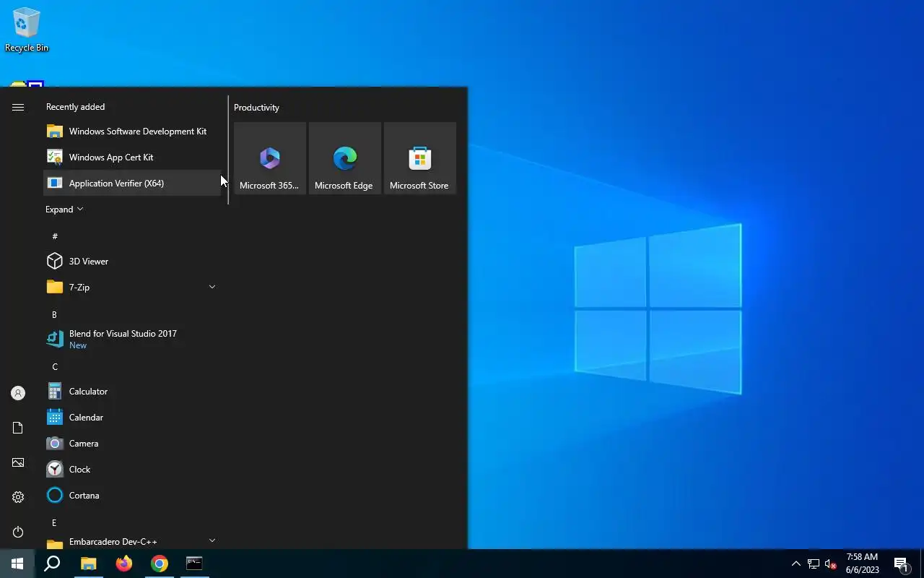Open the Windows Start button
This screenshot has height=578, width=924.
coord(17,564)
